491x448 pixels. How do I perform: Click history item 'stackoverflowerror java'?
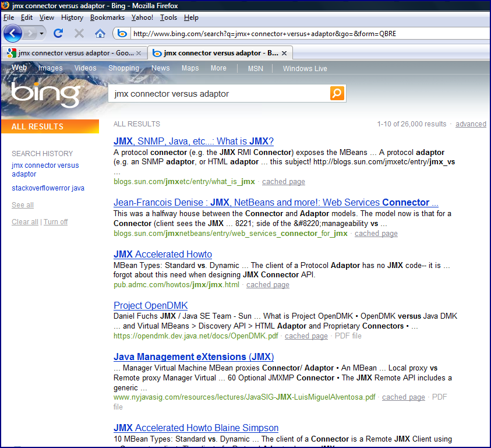pyautogui.click(x=48, y=188)
